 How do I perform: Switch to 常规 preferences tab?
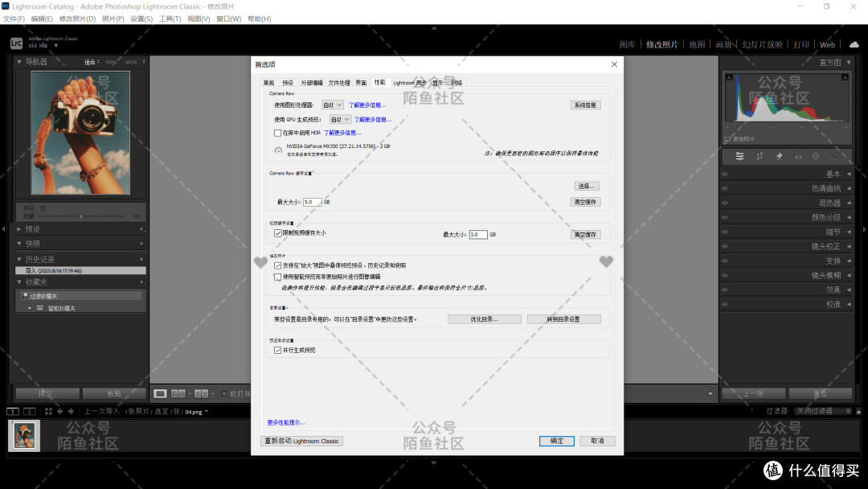click(x=269, y=83)
